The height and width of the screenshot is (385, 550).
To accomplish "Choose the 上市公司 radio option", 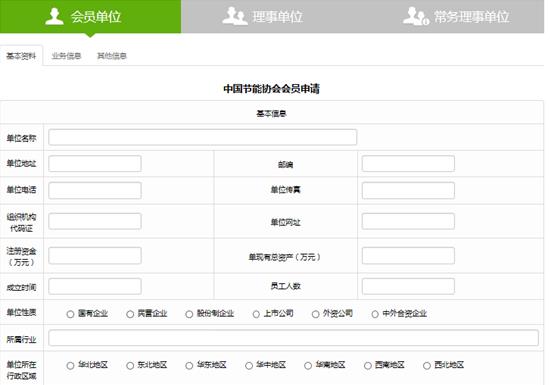I will (256, 314).
